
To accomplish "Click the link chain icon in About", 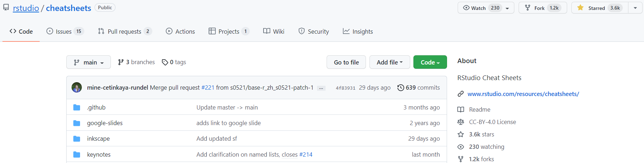I will tap(461, 94).
